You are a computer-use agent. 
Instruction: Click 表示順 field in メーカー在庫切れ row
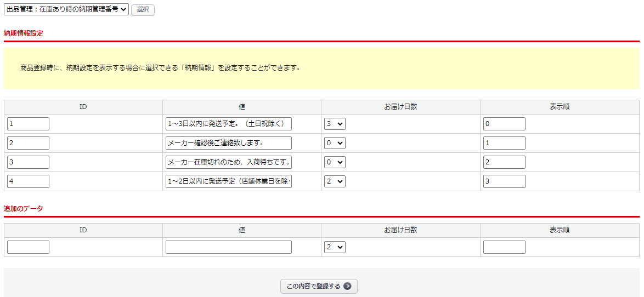click(504, 162)
